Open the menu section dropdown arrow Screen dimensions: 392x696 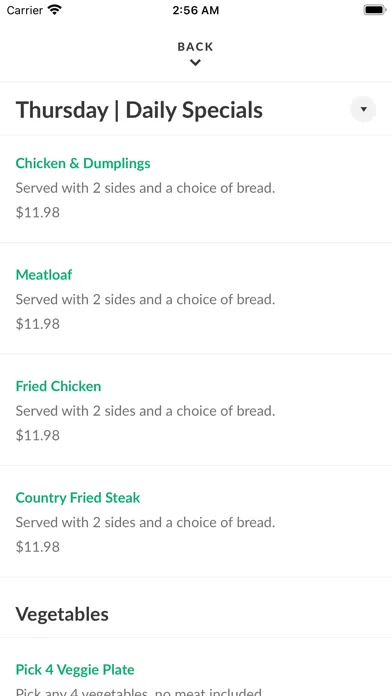(363, 109)
